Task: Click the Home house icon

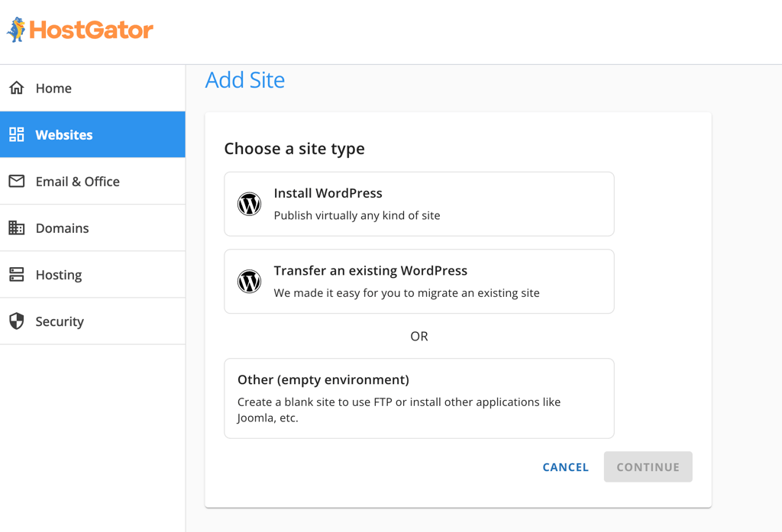Action: [17, 88]
